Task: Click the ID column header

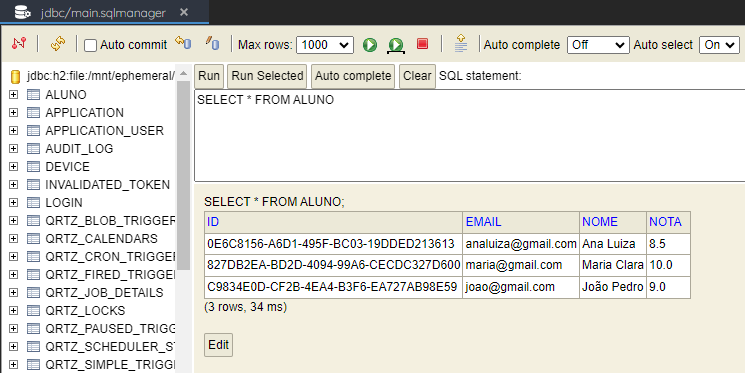Action: (x=334, y=222)
